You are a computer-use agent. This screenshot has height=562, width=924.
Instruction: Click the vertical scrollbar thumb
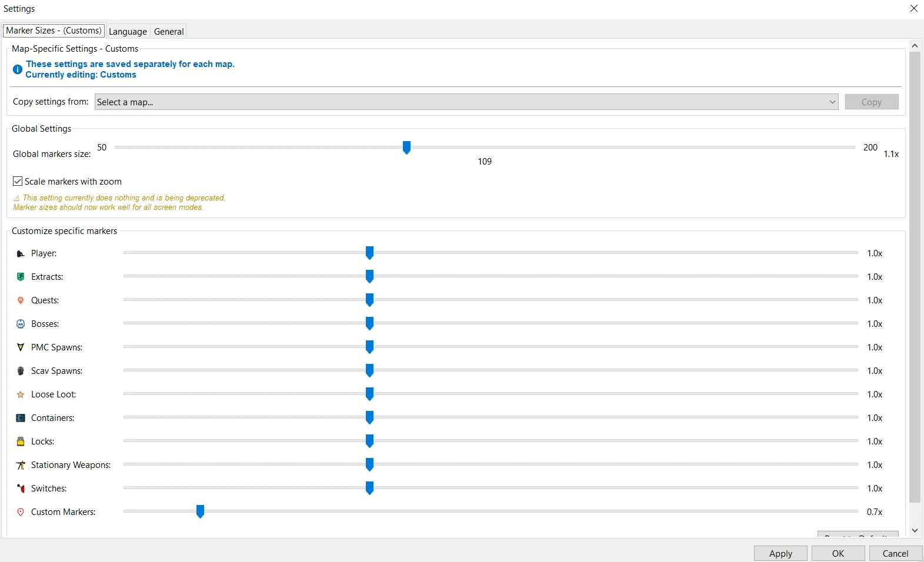tap(915, 277)
